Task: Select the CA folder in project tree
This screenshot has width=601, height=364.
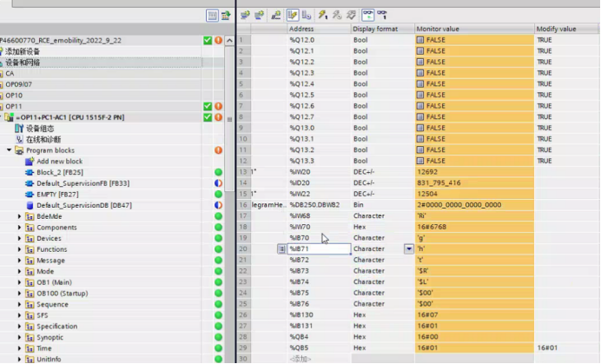Action: pos(10,73)
